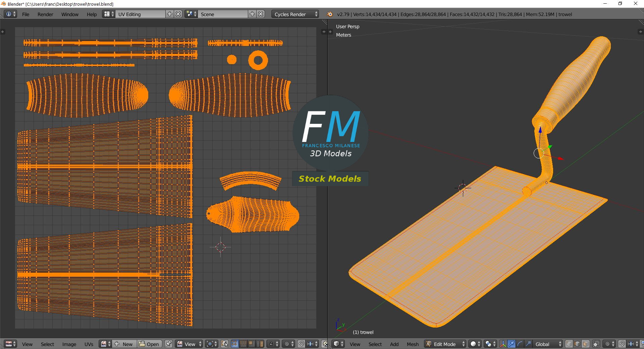Open the Mesh menu in 3D view
Viewport: 644px width, 349px height.
click(413, 344)
